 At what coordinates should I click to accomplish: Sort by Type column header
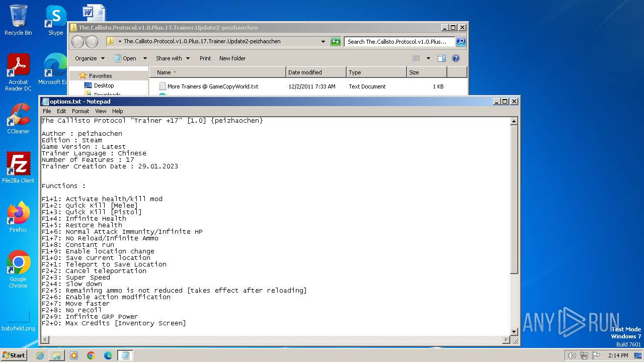tap(376, 72)
